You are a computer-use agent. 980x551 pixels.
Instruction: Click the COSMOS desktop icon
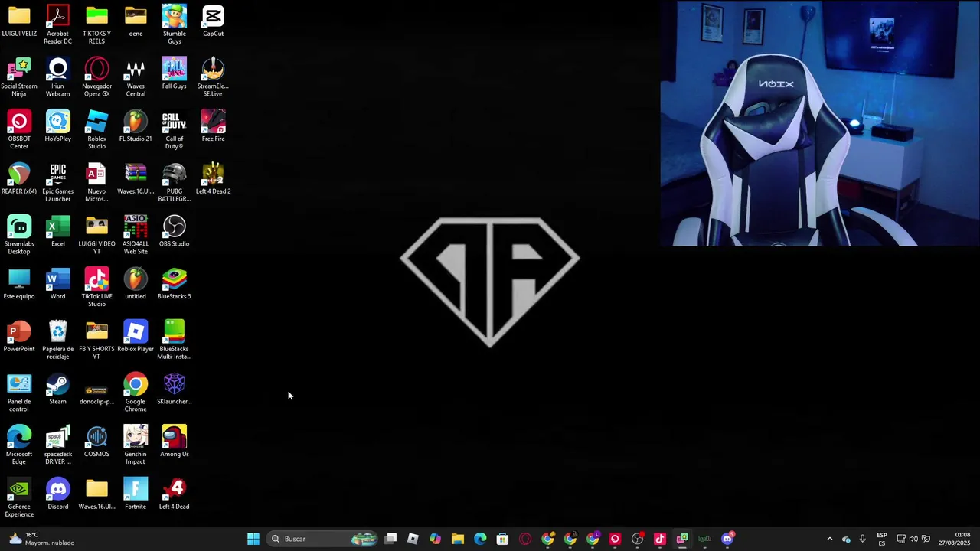pos(96,442)
